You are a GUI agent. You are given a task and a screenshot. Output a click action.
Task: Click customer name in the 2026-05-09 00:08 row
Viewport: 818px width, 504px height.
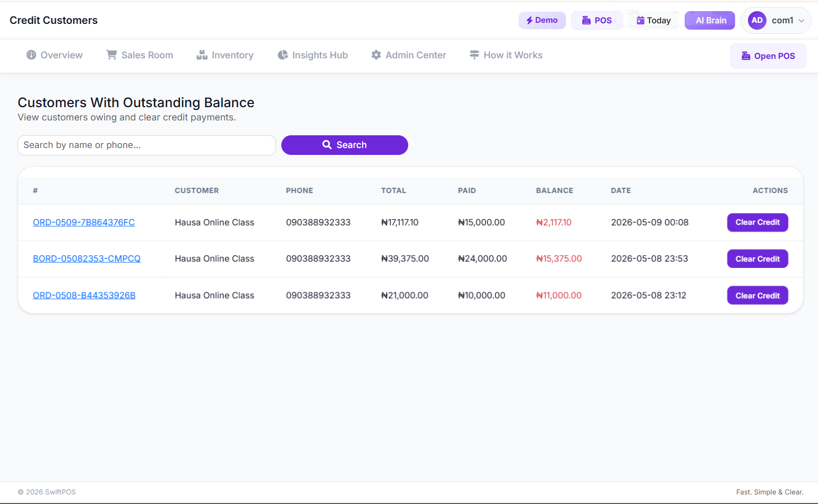(x=214, y=222)
